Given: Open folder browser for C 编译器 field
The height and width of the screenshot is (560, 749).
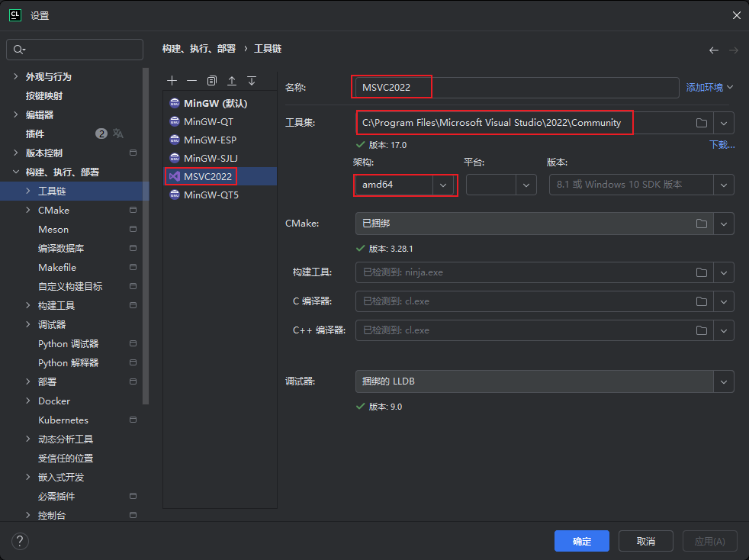Looking at the screenshot, I should tap(701, 301).
